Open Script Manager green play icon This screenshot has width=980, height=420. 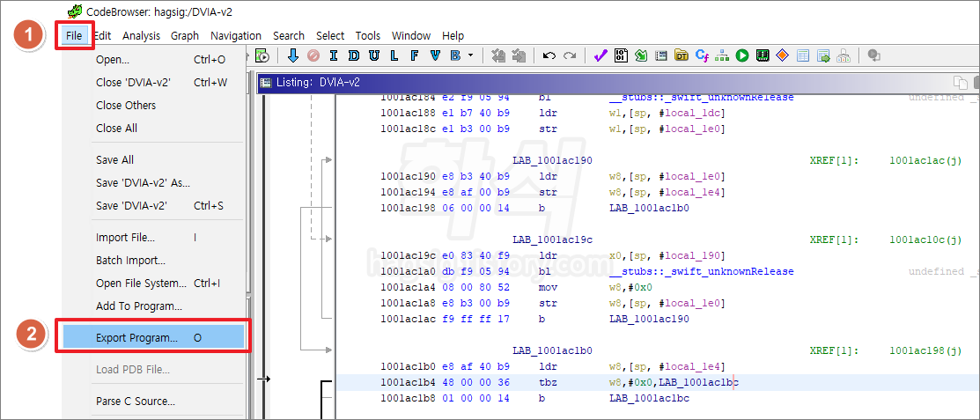pos(742,55)
